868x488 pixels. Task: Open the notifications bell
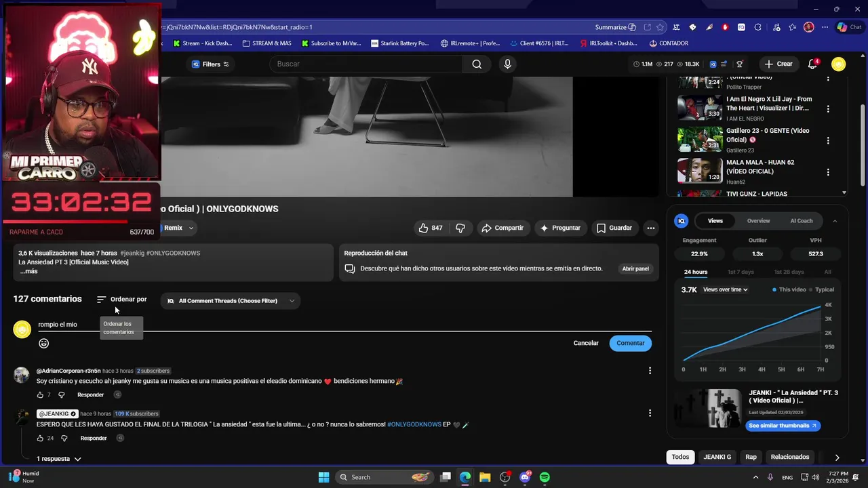click(x=812, y=64)
